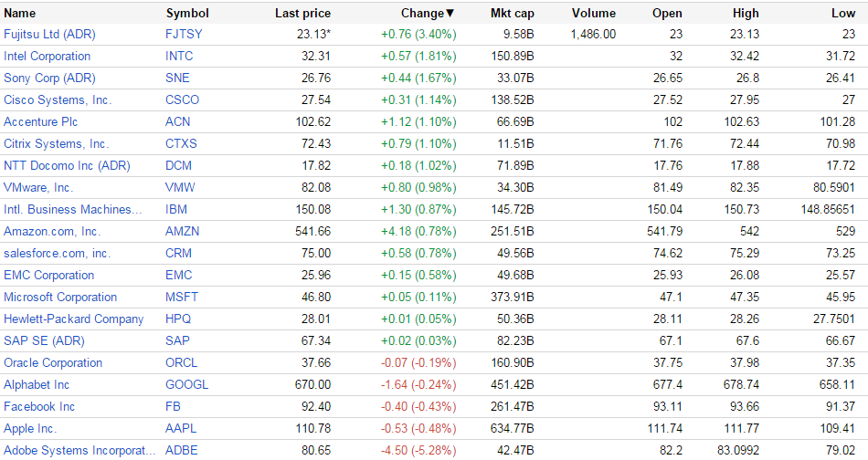Click the ADBE ticker symbol
The width and height of the screenshot is (868, 460).
(x=181, y=450)
